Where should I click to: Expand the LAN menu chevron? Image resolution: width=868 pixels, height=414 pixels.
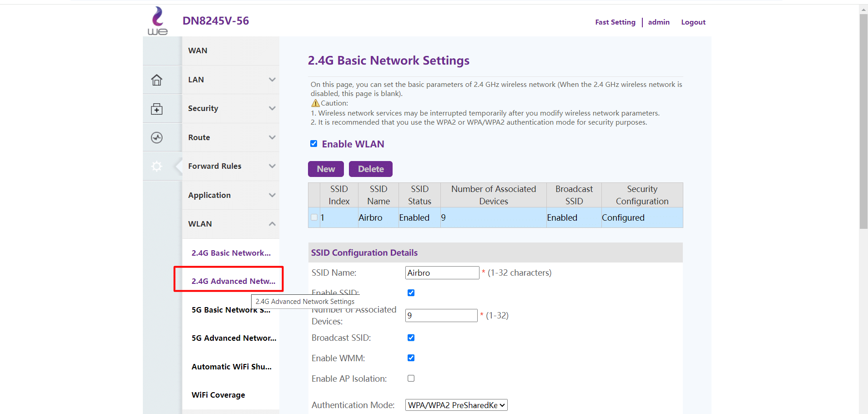click(272, 80)
